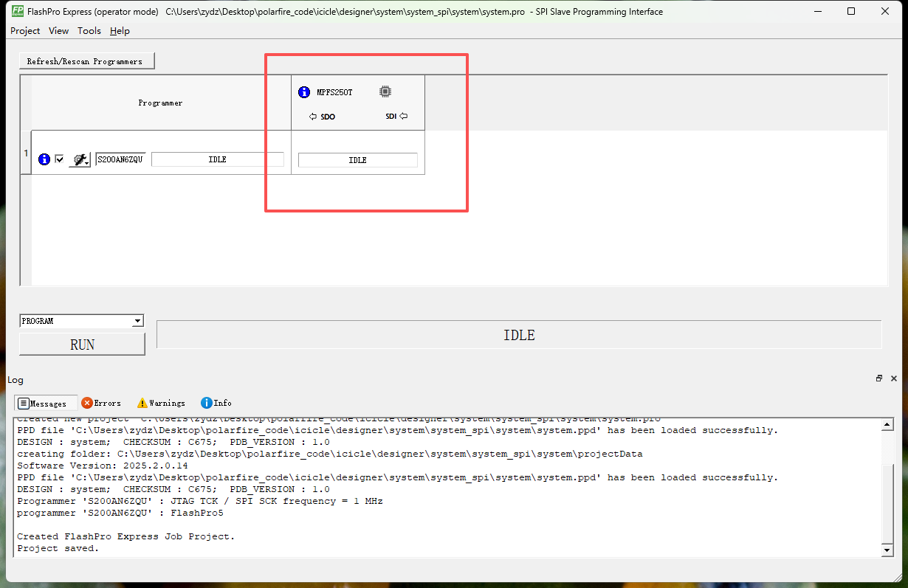908x588 pixels.
Task: Click the log scrollbar down arrow
Action: click(x=887, y=550)
